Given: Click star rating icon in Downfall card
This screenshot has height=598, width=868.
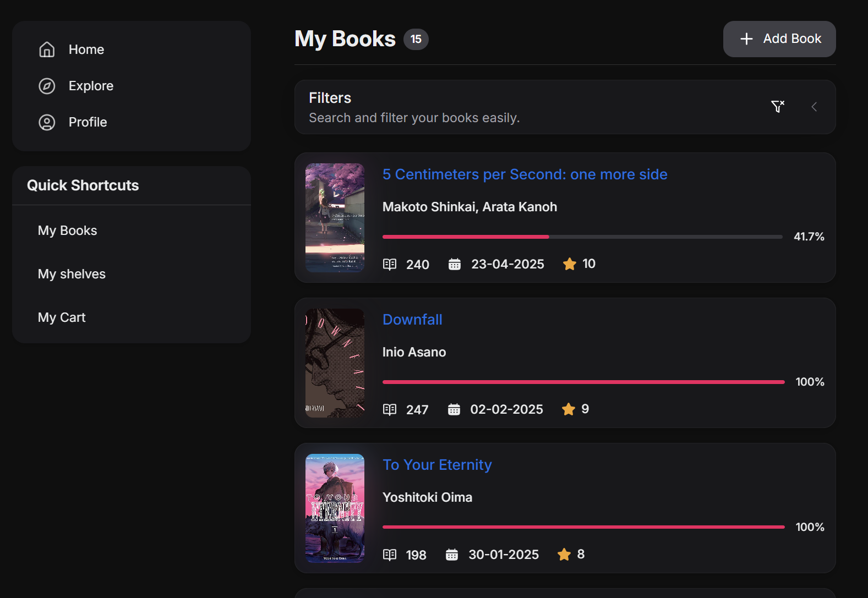Looking at the screenshot, I should click(x=569, y=409).
